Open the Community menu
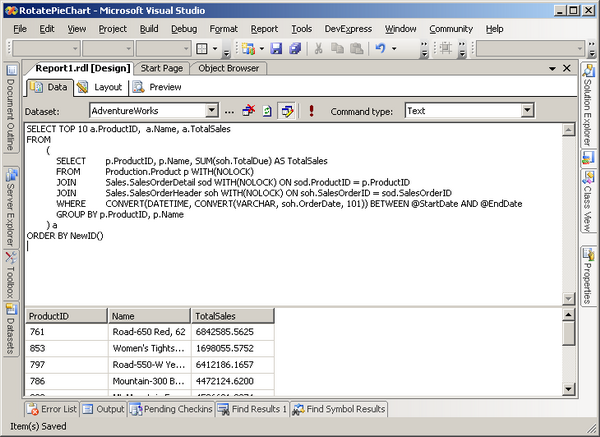The width and height of the screenshot is (600, 437). (451, 29)
